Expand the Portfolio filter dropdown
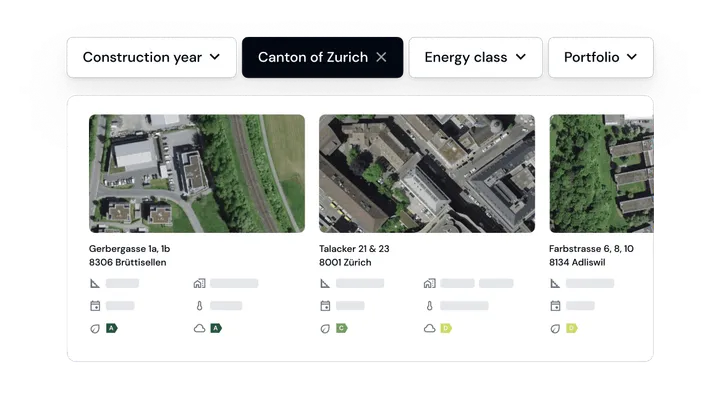 [x=601, y=57]
